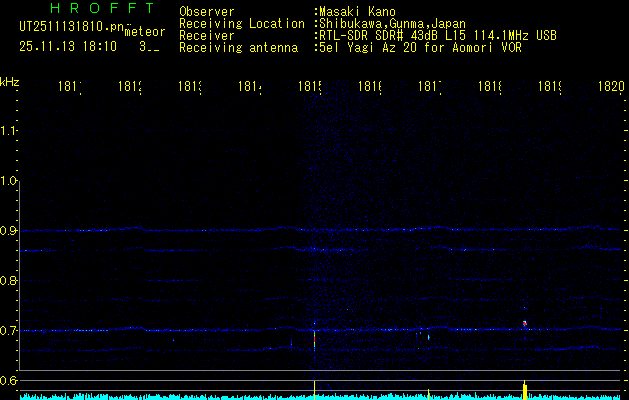Click the Receiving antenna field label
Image resolution: width=629 pixels, height=400 pixels.
pyautogui.click(x=238, y=48)
